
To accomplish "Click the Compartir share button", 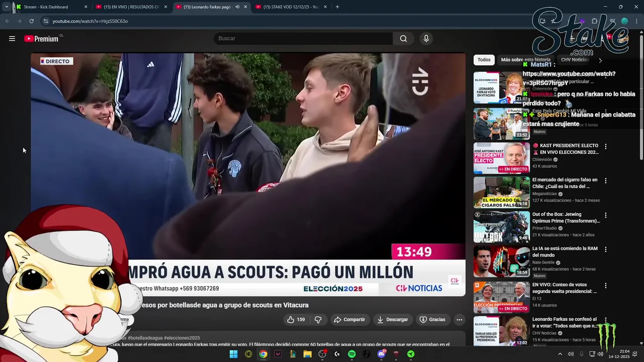I will [x=349, y=320].
